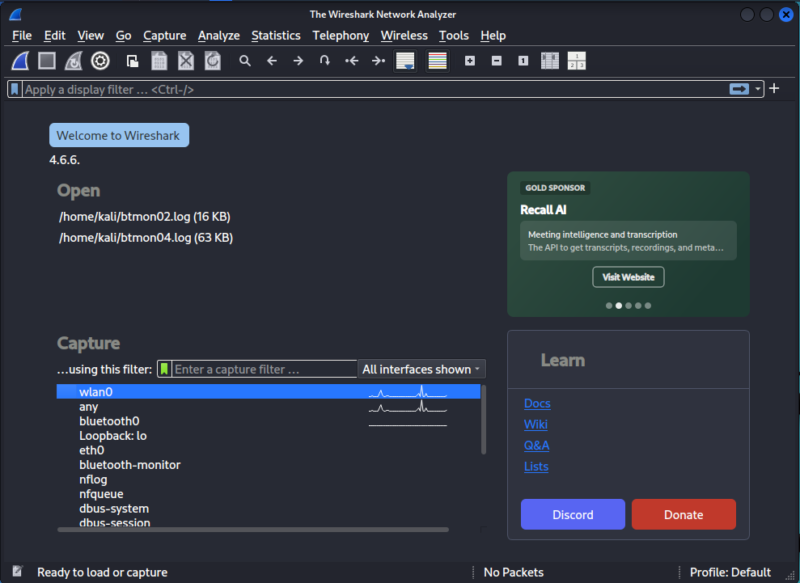Open the All interfaces shown dropdown
The width and height of the screenshot is (800, 583).
tap(421, 369)
